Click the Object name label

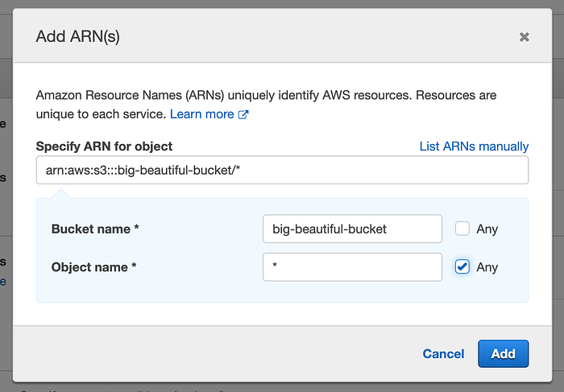pyautogui.click(x=93, y=267)
